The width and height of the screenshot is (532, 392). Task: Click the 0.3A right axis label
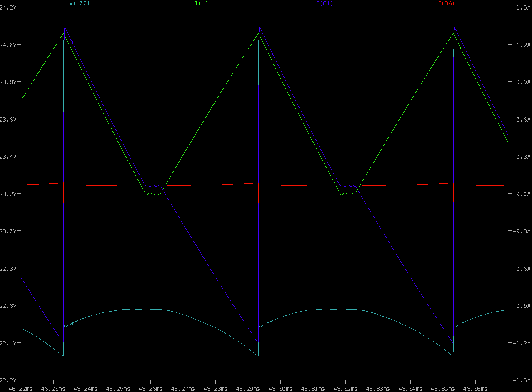523,157
